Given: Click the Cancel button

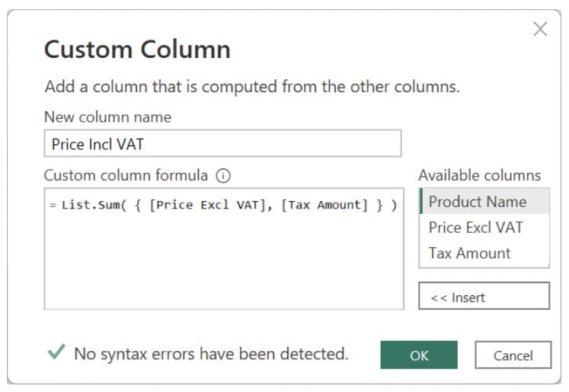Looking at the screenshot, I should point(513,355).
